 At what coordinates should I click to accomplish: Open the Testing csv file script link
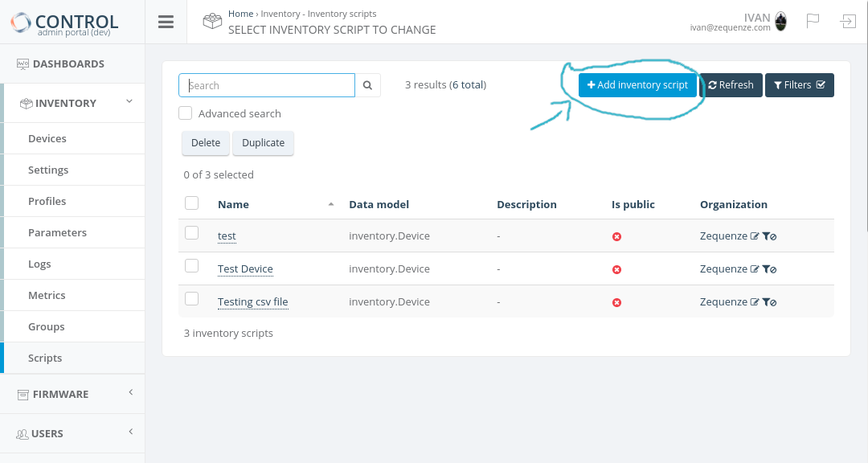pos(252,302)
